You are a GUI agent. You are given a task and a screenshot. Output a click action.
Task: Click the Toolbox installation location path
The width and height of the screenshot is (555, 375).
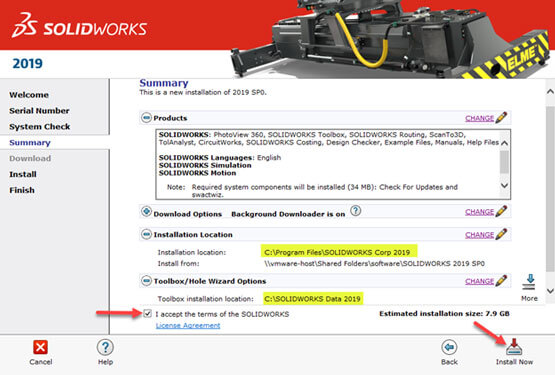coord(312,299)
